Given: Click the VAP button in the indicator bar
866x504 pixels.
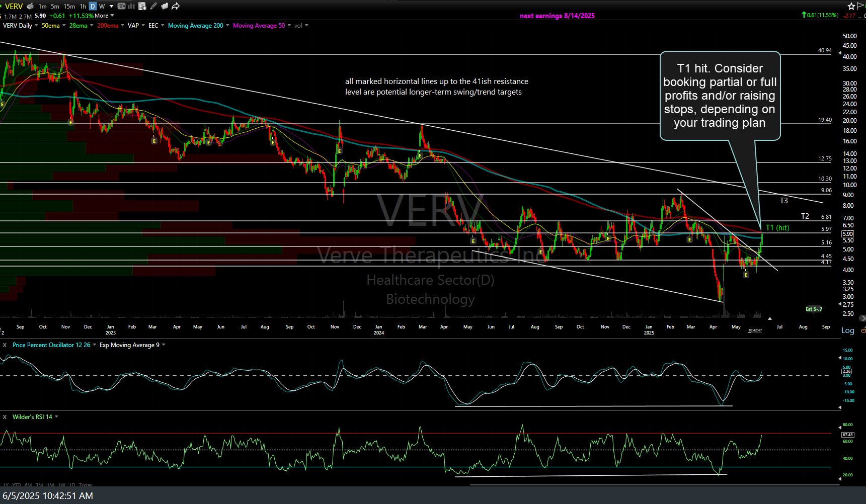Looking at the screenshot, I should coord(132,26).
